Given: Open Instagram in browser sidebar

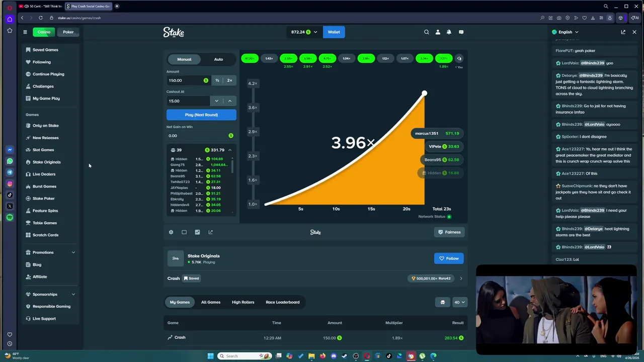Looking at the screenshot, I should 10,184.
